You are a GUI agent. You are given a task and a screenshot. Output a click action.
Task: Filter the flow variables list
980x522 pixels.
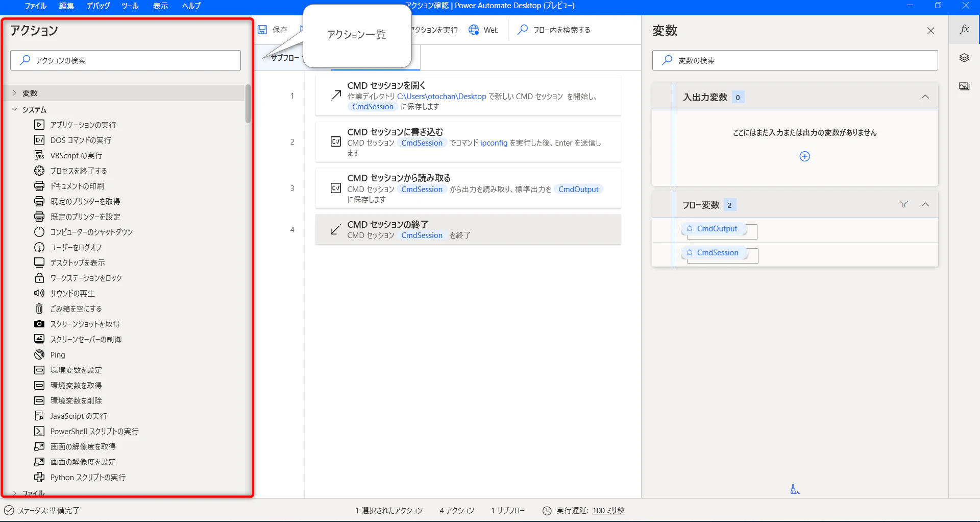pyautogui.click(x=903, y=204)
